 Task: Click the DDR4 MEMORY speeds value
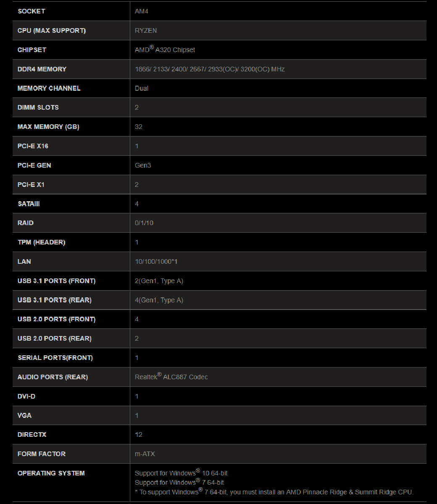[210, 69]
